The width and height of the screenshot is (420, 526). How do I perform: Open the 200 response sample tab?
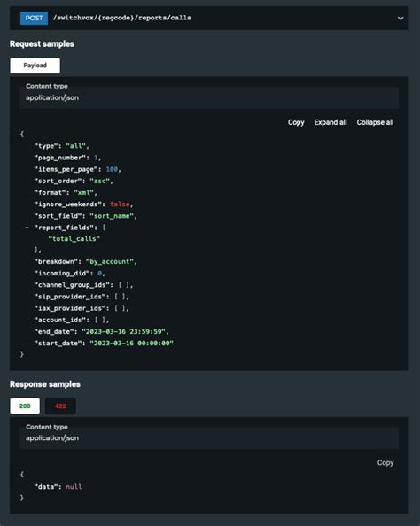pos(25,406)
